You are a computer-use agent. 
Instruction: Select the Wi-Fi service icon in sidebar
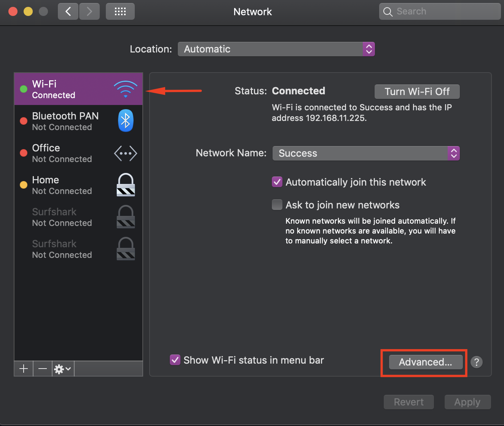tap(126, 89)
